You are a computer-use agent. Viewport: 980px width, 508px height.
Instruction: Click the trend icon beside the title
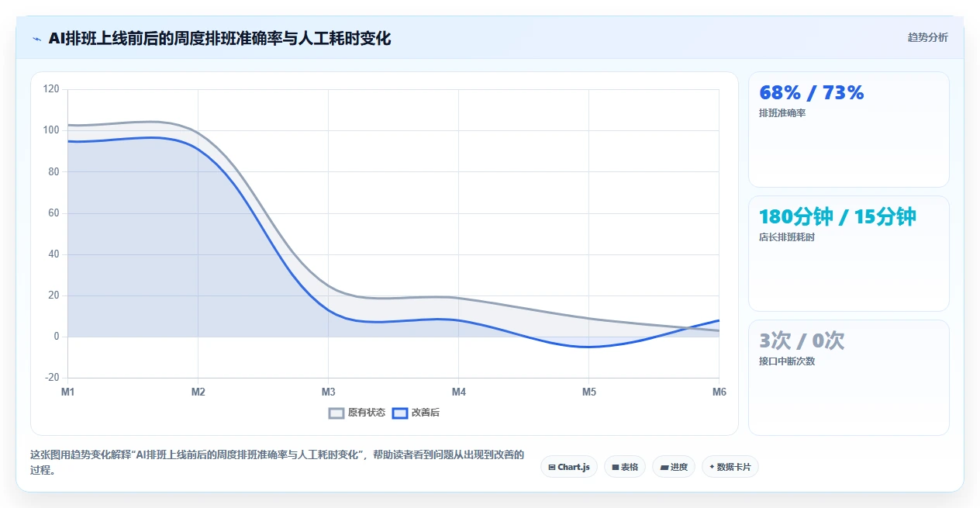click(36, 38)
